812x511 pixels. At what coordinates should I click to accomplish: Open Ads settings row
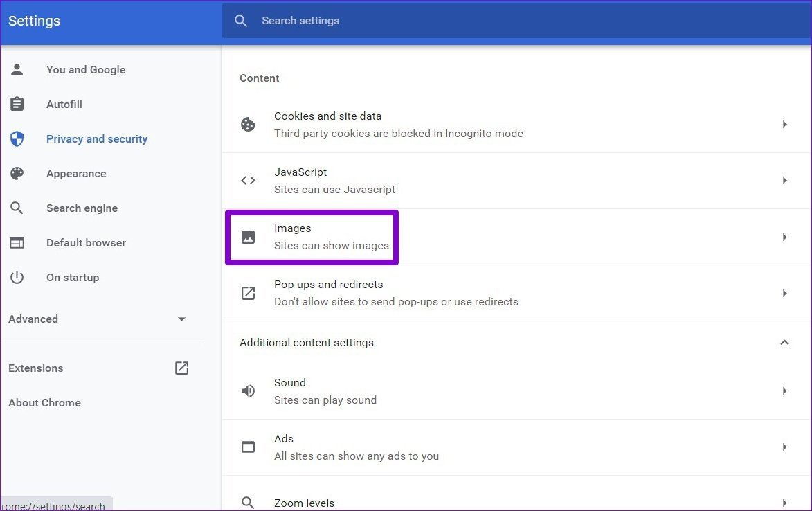(516, 447)
